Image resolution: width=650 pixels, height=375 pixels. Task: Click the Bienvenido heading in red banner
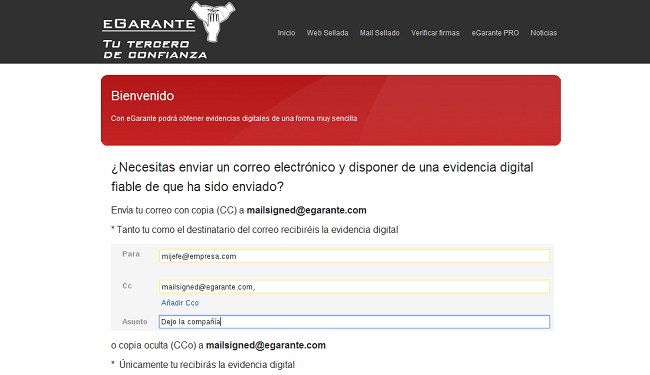tap(142, 96)
